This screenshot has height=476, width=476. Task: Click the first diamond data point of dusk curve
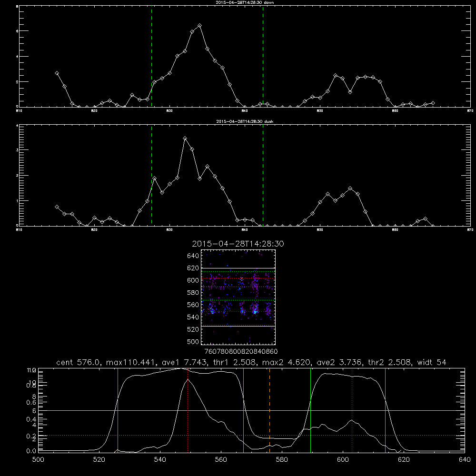57,207
